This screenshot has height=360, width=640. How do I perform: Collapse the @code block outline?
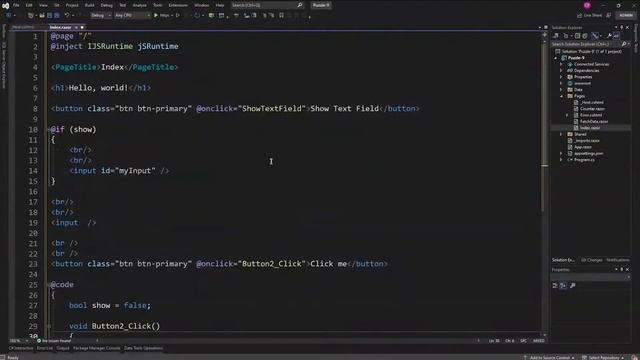(x=49, y=284)
